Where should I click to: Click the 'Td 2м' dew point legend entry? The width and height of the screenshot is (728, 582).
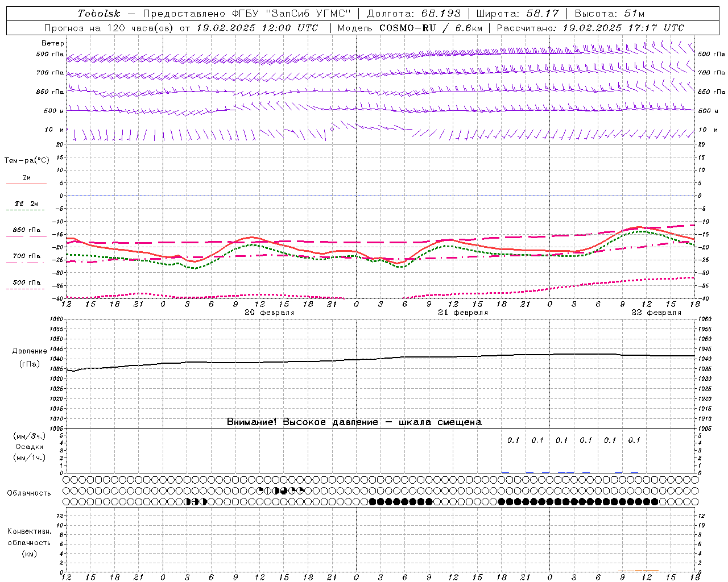[x=26, y=203]
